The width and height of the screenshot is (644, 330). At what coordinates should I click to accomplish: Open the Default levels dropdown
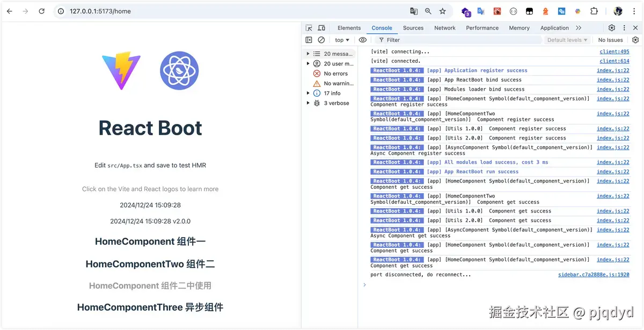click(567, 40)
